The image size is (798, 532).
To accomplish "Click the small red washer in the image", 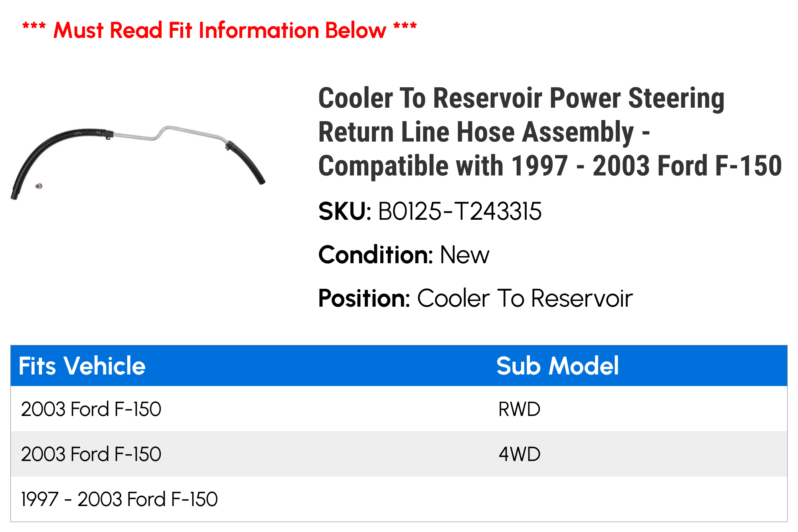I will pyautogui.click(x=39, y=186).
